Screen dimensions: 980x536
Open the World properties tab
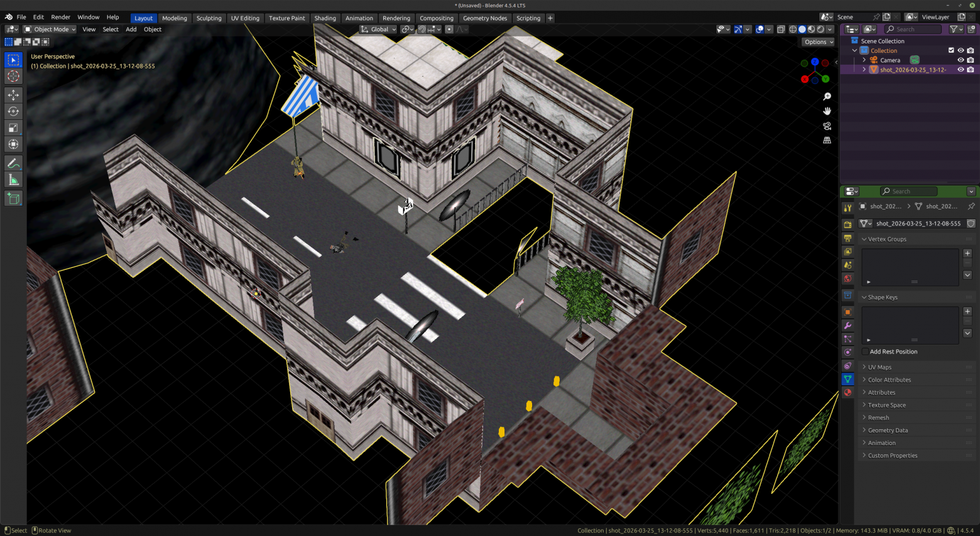tap(847, 279)
